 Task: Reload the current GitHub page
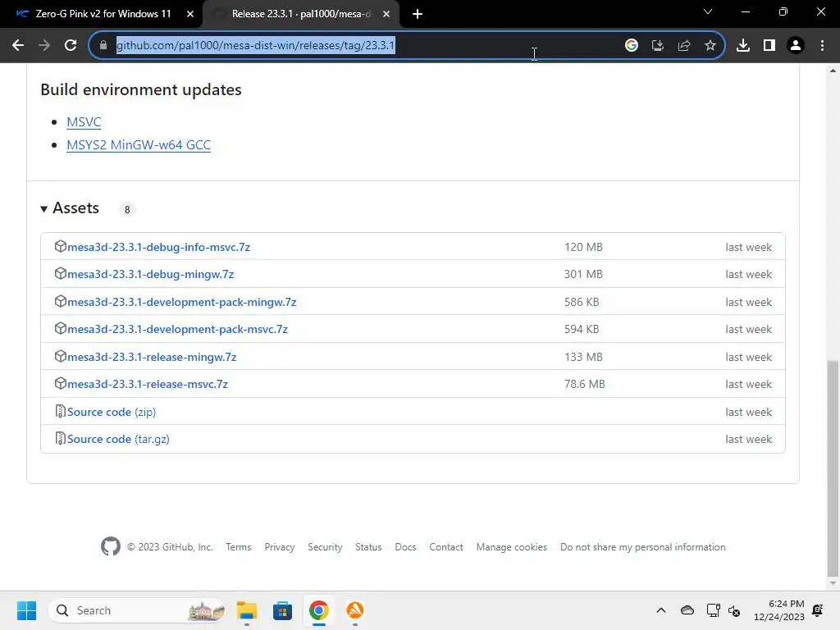coord(71,46)
